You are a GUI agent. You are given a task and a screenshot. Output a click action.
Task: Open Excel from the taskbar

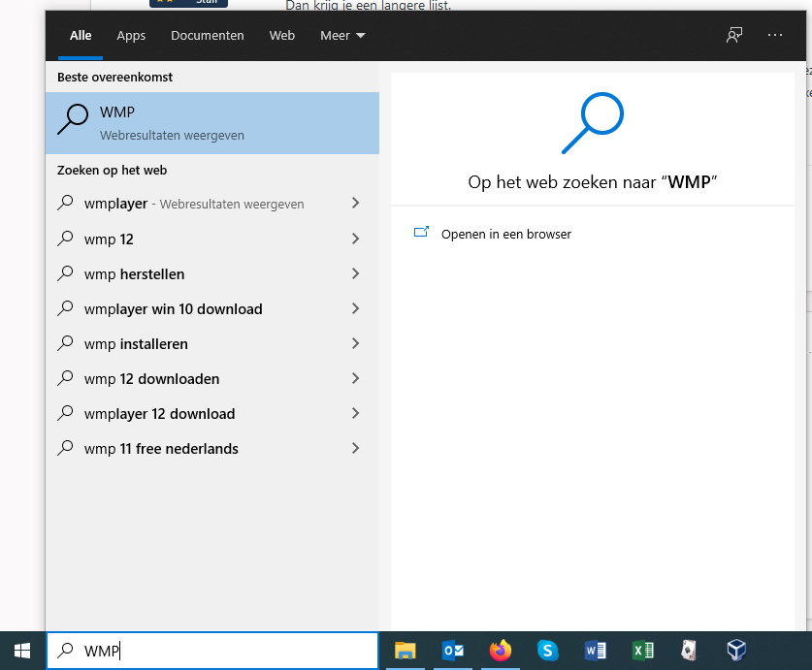(x=642, y=651)
